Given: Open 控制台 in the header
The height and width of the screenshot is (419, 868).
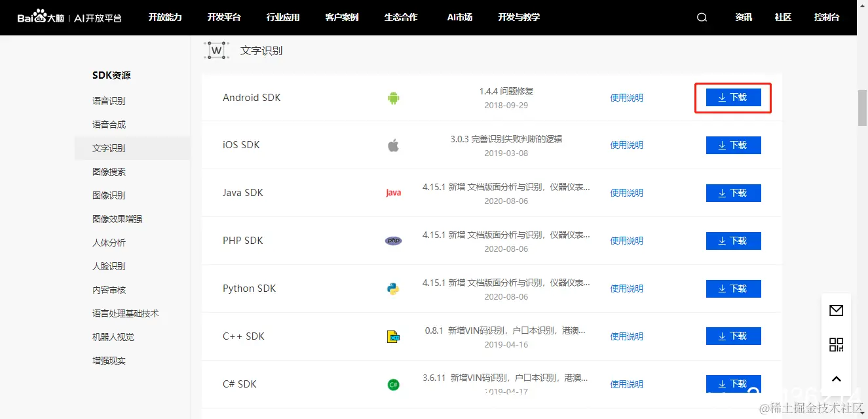Looking at the screenshot, I should (x=827, y=17).
